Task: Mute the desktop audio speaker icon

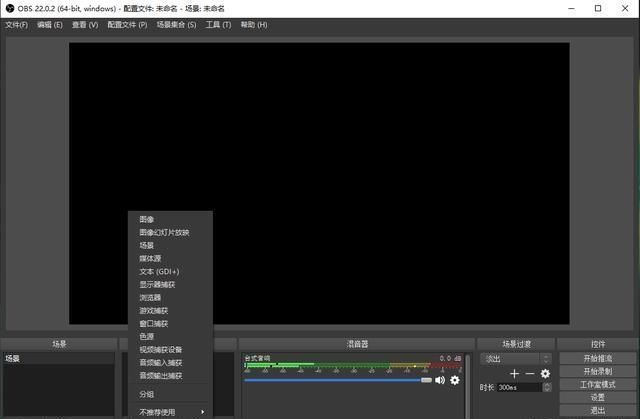Action: [440, 380]
